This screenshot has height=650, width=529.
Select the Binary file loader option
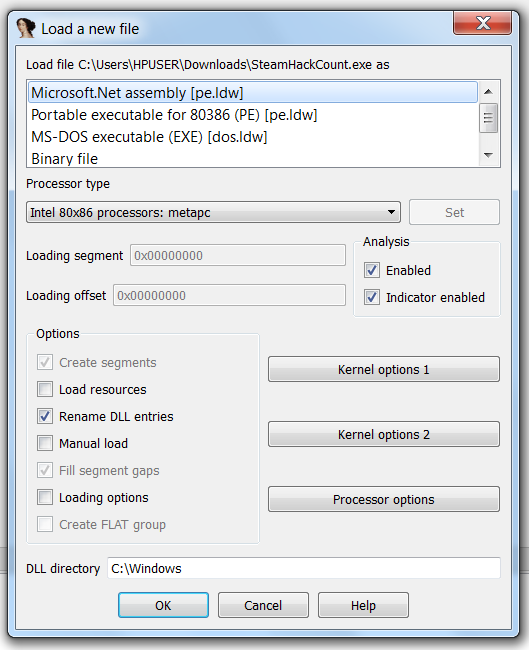pos(253,159)
